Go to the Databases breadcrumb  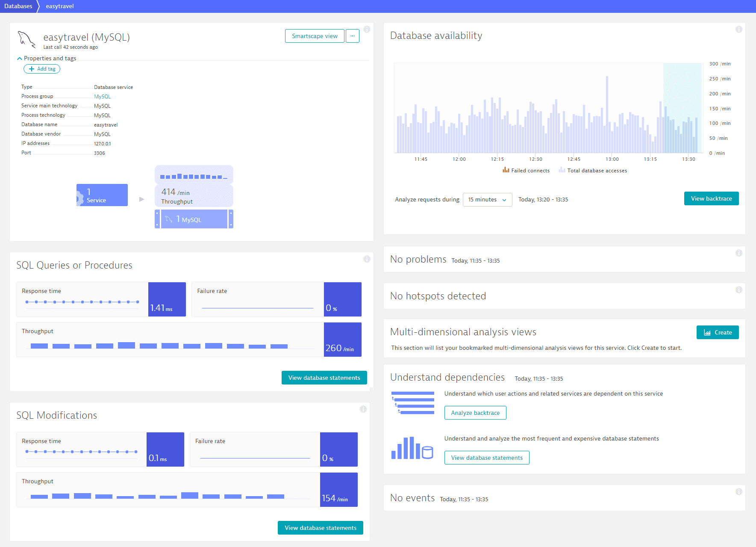pos(18,6)
